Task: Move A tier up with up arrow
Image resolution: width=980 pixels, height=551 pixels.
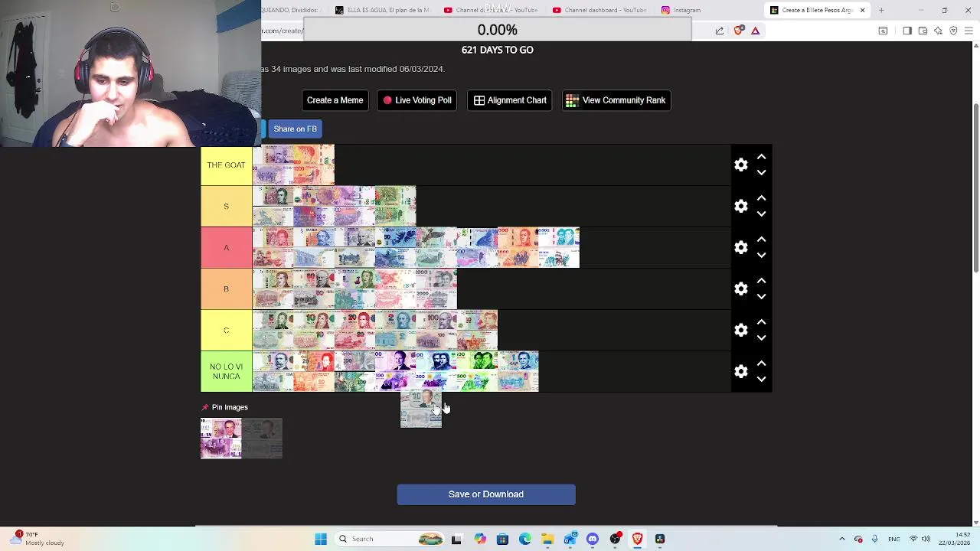Action: coord(761,239)
